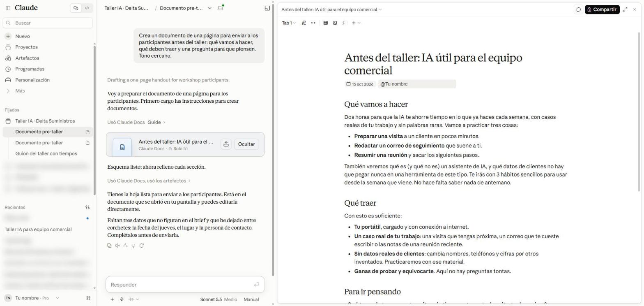This screenshot has height=306, width=644.
Task: Open chat title dropdown next to Documento pre-t…
Action: coord(209,8)
